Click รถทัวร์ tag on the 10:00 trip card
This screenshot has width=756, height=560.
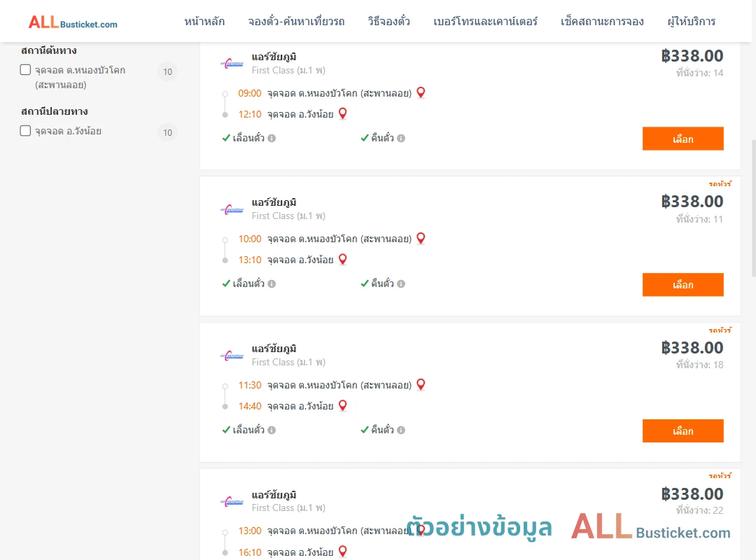(x=720, y=184)
